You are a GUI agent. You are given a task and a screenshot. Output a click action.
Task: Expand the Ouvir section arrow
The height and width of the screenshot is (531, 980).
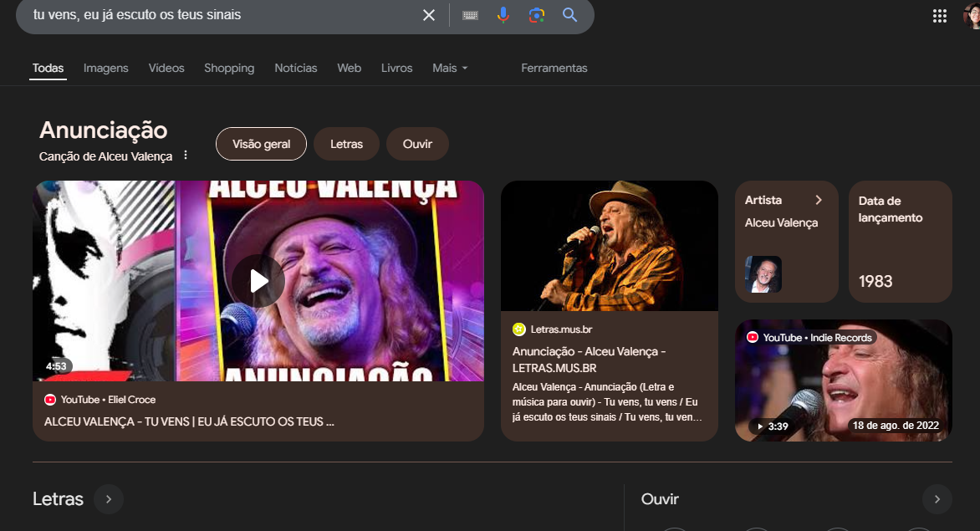[937, 499]
